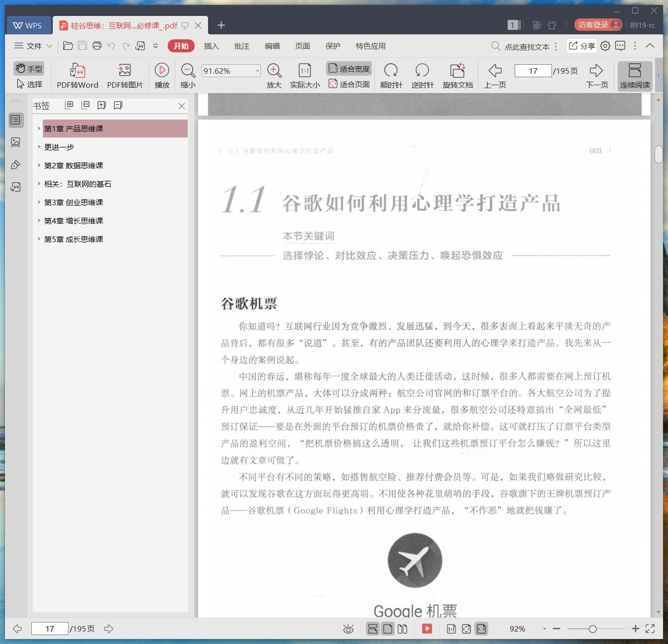
Task: Switch to 插入 tab
Action: (211, 46)
